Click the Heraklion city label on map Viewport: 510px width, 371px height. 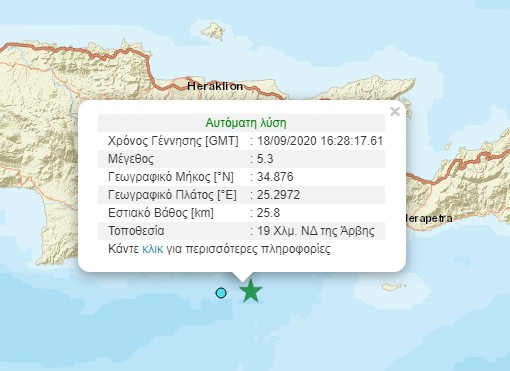click(215, 86)
